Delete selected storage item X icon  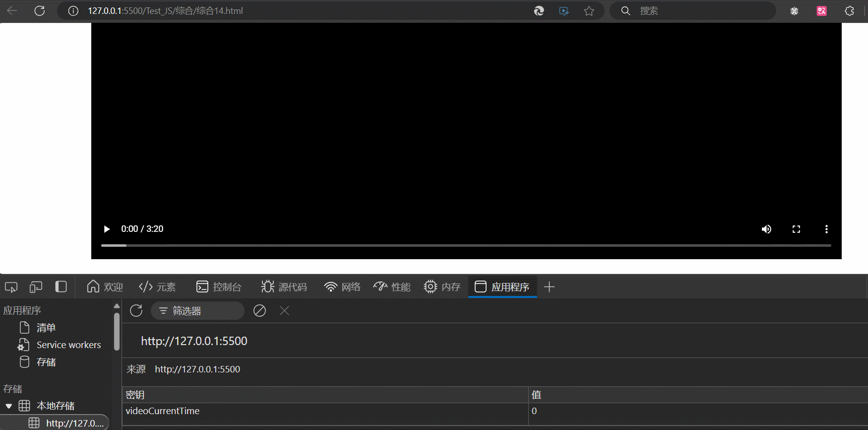[284, 311]
